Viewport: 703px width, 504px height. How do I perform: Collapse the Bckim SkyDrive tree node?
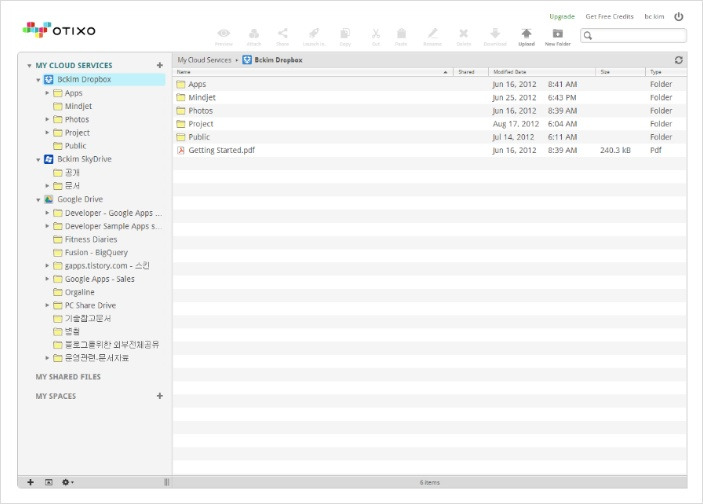(38, 160)
